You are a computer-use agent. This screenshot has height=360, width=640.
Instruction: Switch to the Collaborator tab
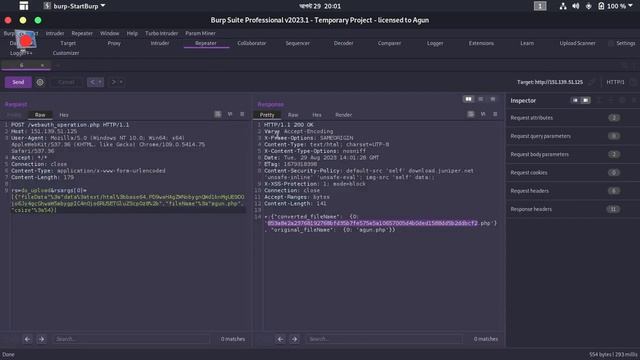point(251,43)
